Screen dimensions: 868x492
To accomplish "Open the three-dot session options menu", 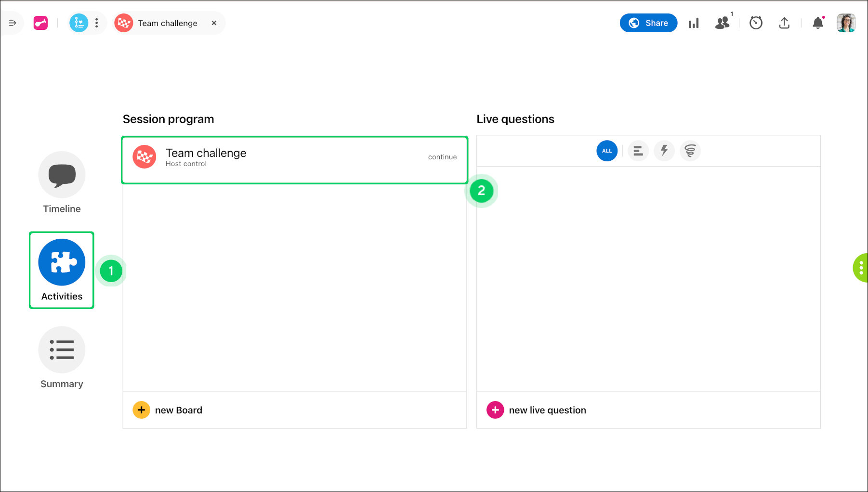I will point(97,23).
